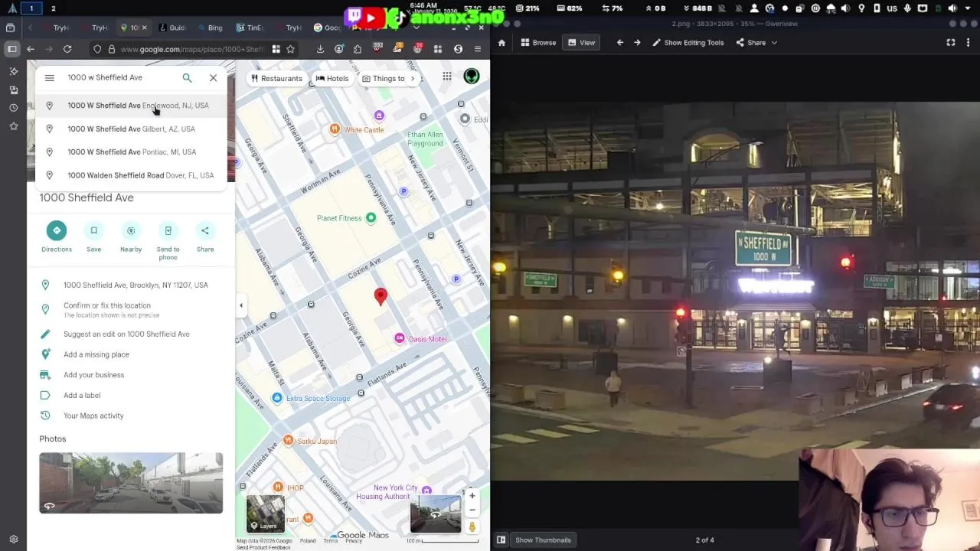980x551 pixels.
Task: Open the Google account avatar
Action: 472,77
